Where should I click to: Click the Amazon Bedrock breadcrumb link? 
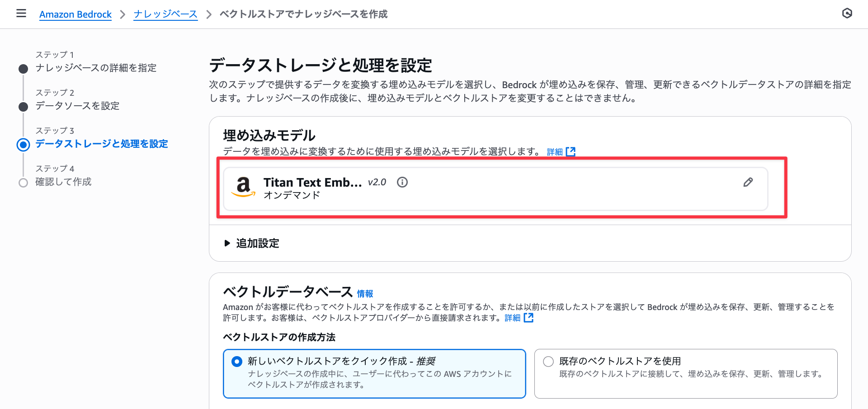(x=75, y=14)
